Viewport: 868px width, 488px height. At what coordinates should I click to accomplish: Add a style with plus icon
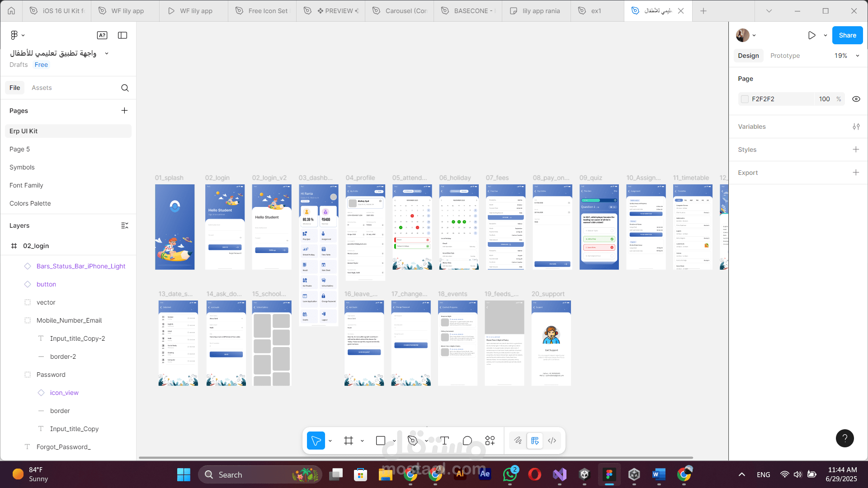tap(856, 150)
